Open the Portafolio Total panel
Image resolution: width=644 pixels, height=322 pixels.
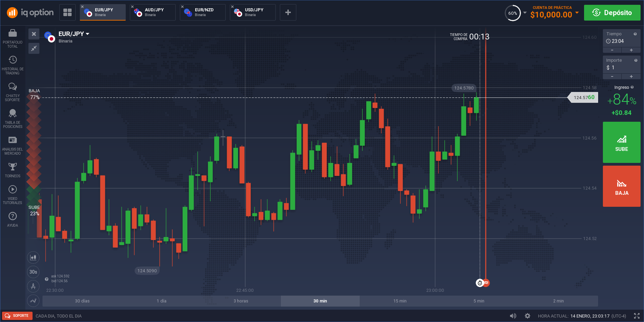13,38
